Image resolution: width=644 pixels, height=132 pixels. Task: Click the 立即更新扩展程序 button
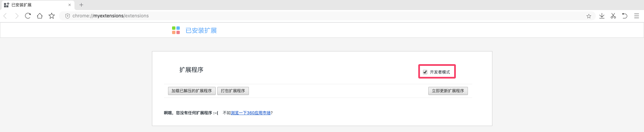tap(448, 91)
